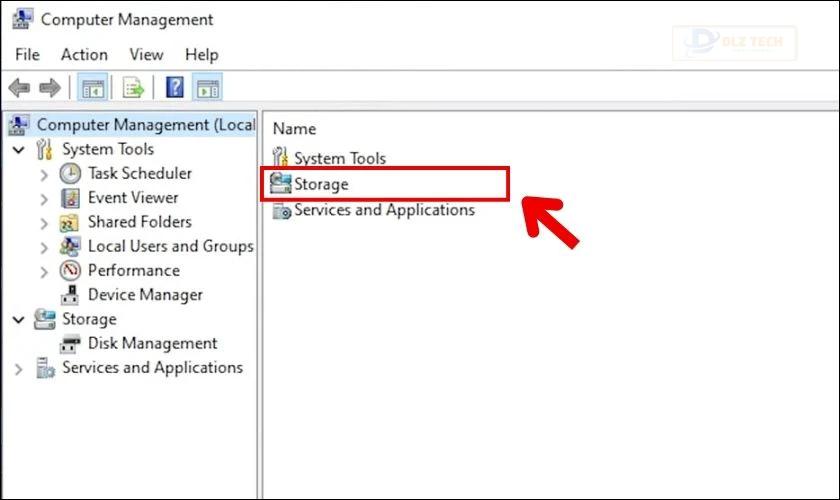Select Storage text in Name list
Viewport: 840px width, 500px height.
pos(321,184)
